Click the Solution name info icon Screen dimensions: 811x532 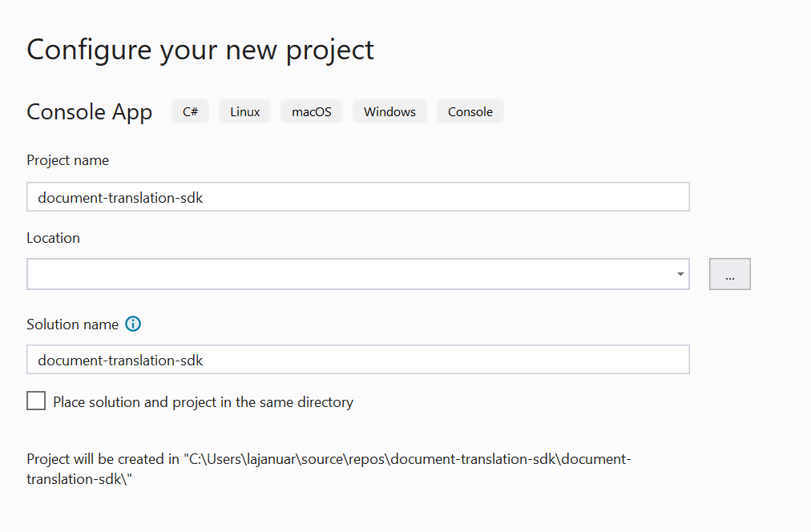pos(132,324)
